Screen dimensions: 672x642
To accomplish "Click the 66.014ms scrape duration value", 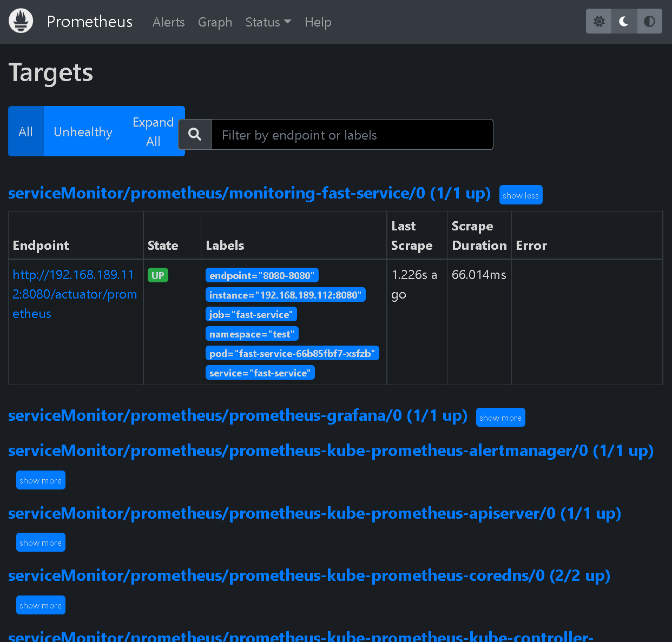I will click(x=479, y=275).
